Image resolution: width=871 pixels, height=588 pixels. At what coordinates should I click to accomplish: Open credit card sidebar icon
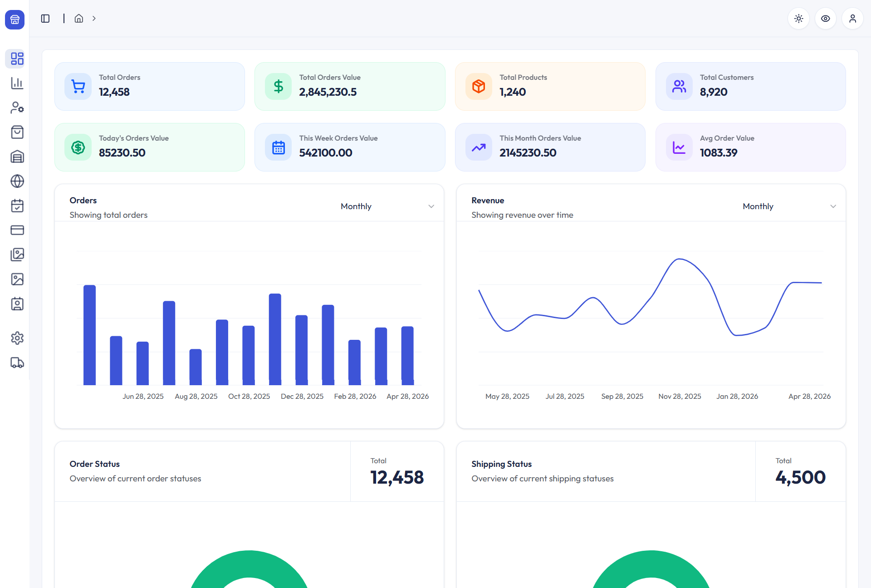click(x=17, y=230)
